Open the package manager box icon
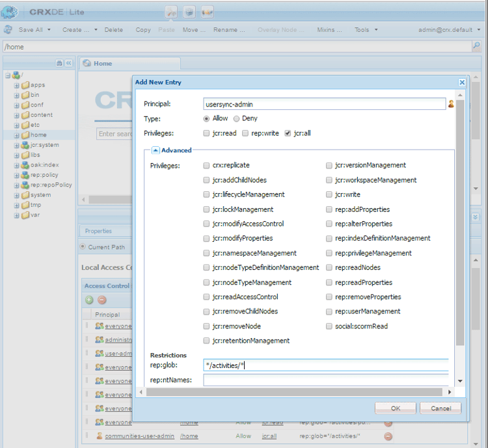Viewport: 488px width, 448px height. [189, 12]
